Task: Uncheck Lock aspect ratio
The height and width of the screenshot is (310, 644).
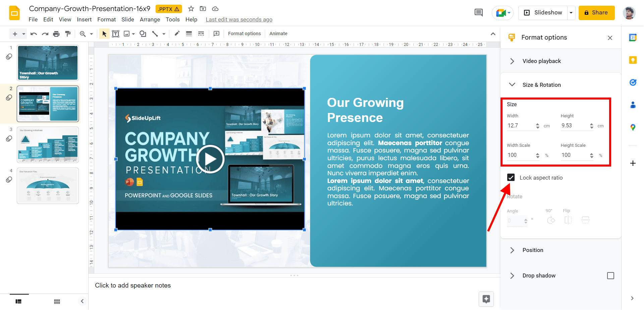Action: point(511,177)
